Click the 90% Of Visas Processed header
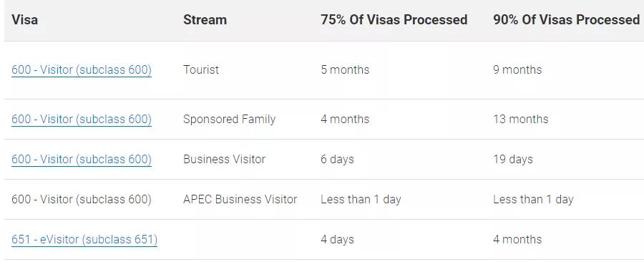This screenshot has width=644, height=262. 567,20
